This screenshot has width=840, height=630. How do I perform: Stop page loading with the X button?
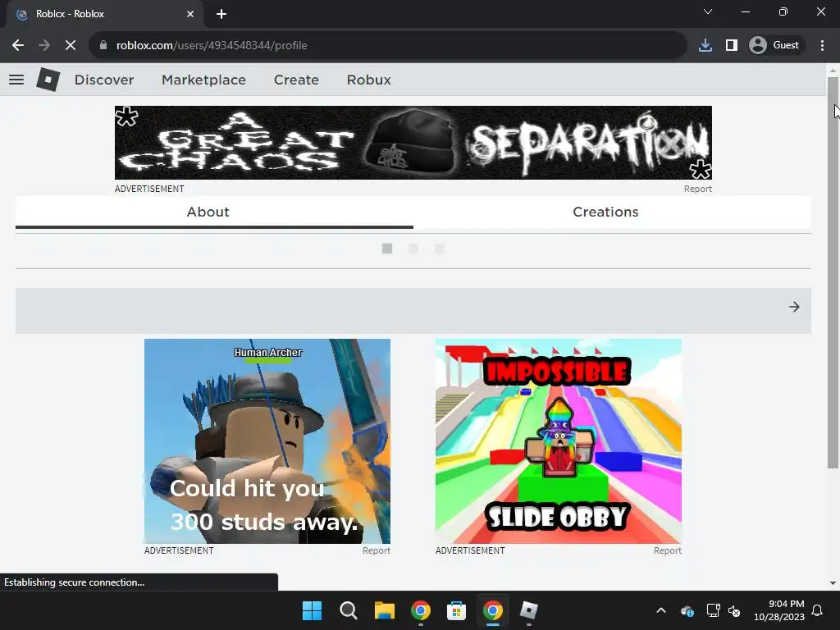(71, 46)
